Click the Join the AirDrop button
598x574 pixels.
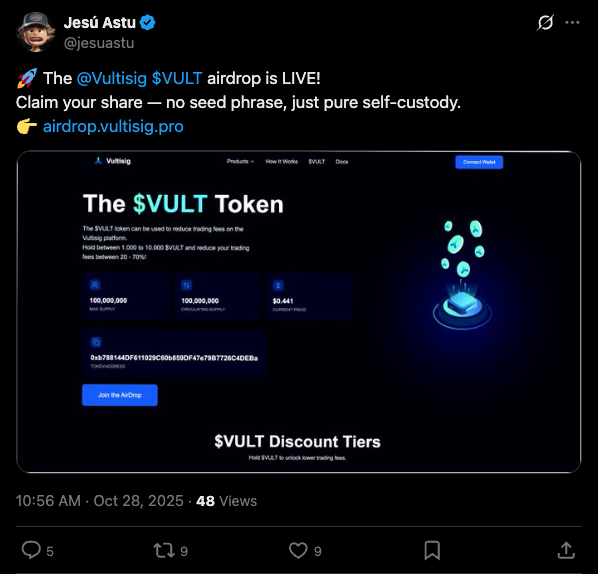(120, 395)
